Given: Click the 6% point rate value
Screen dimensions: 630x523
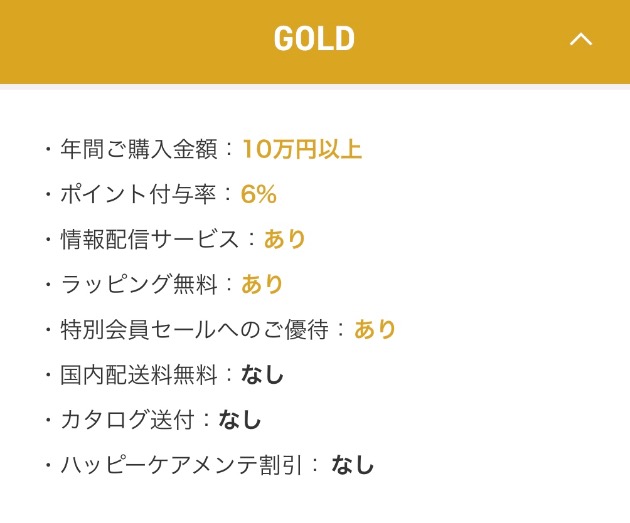Looking at the screenshot, I should click(258, 194).
